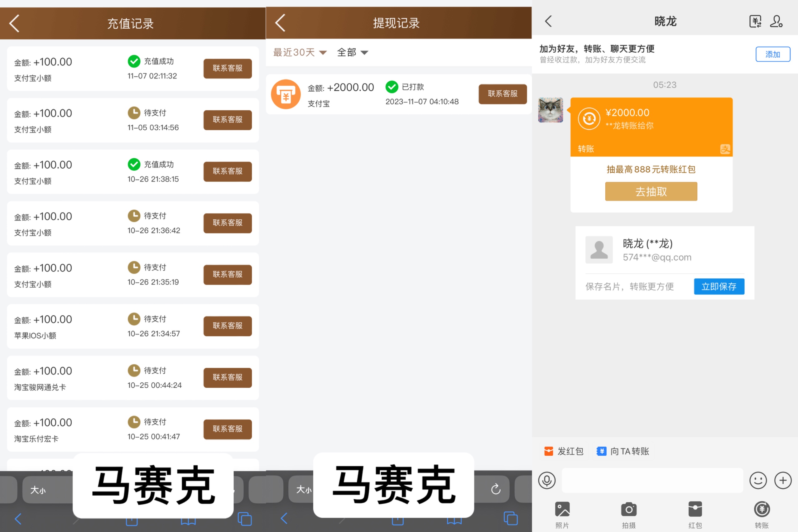The image size is (798, 532).
Task: Click 添加 to add friend
Action: 772,54
